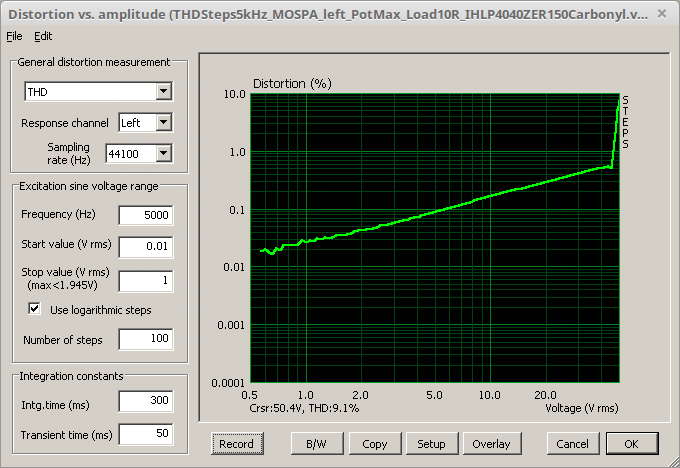Select the Transient time (ms) field

(145, 434)
